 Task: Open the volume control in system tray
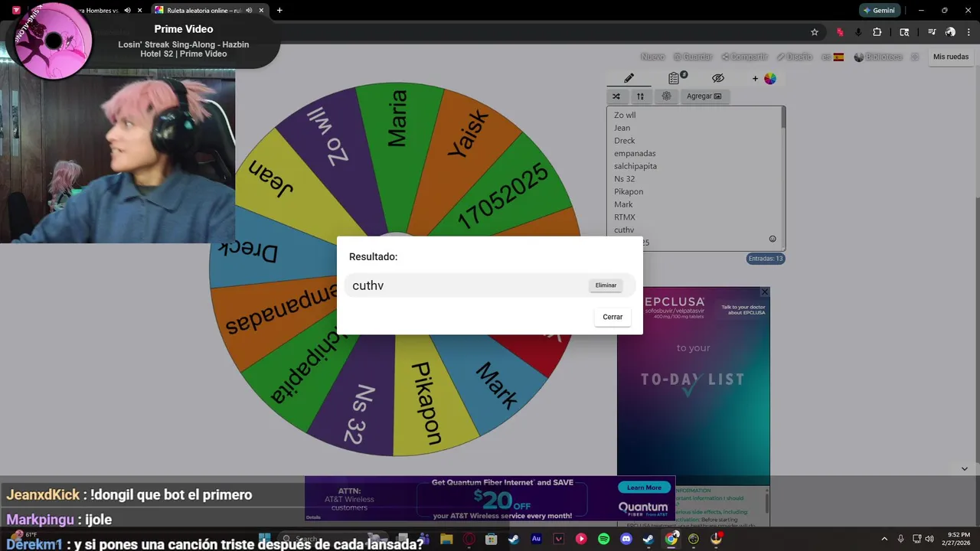929,539
